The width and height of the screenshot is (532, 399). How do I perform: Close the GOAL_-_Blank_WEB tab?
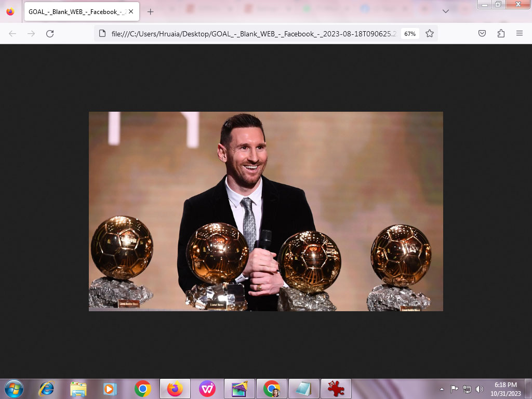[x=131, y=11]
